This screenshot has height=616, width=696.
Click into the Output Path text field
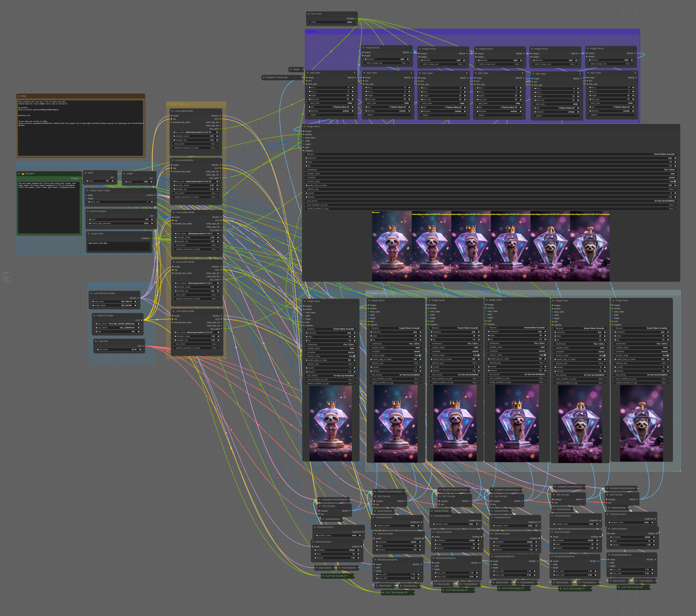(119, 247)
